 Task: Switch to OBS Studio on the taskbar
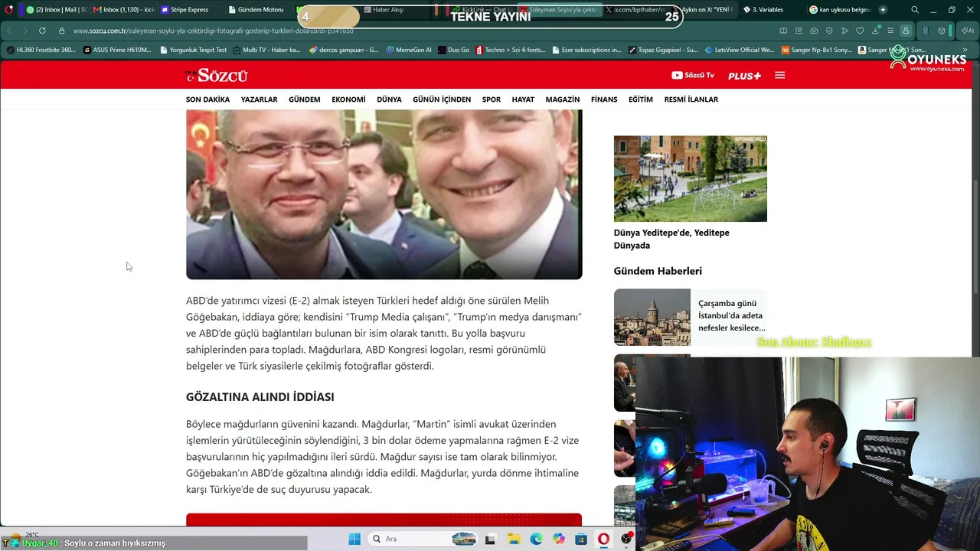(x=627, y=540)
